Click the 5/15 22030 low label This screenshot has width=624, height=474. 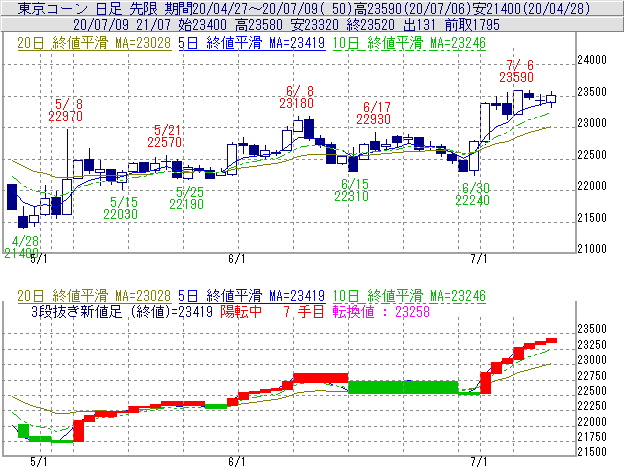point(121,208)
